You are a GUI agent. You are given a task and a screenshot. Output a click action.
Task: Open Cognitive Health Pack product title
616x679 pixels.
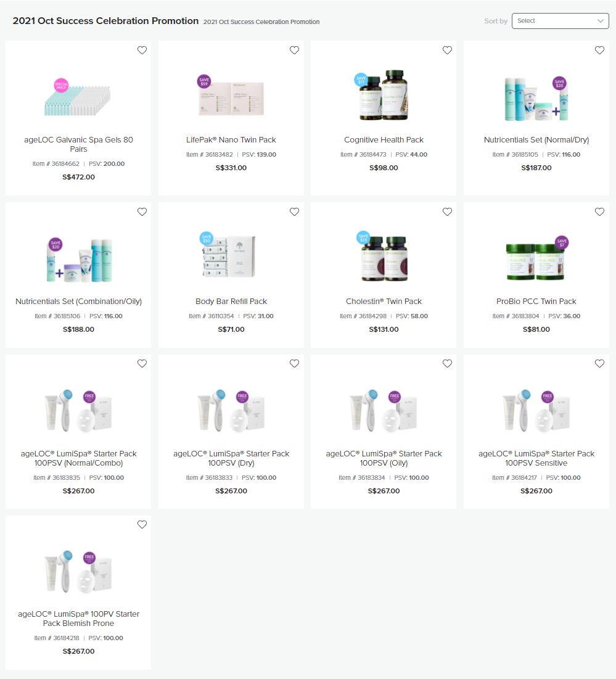click(x=384, y=140)
